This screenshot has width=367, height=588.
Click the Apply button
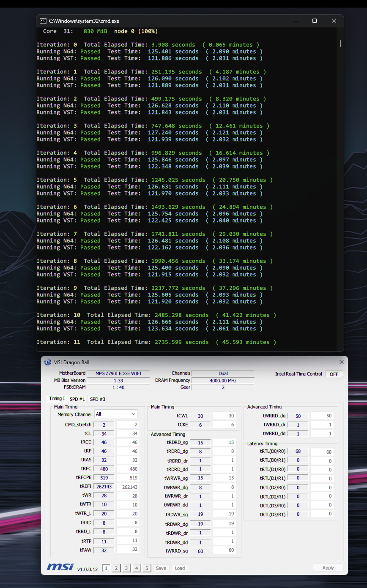click(x=328, y=568)
